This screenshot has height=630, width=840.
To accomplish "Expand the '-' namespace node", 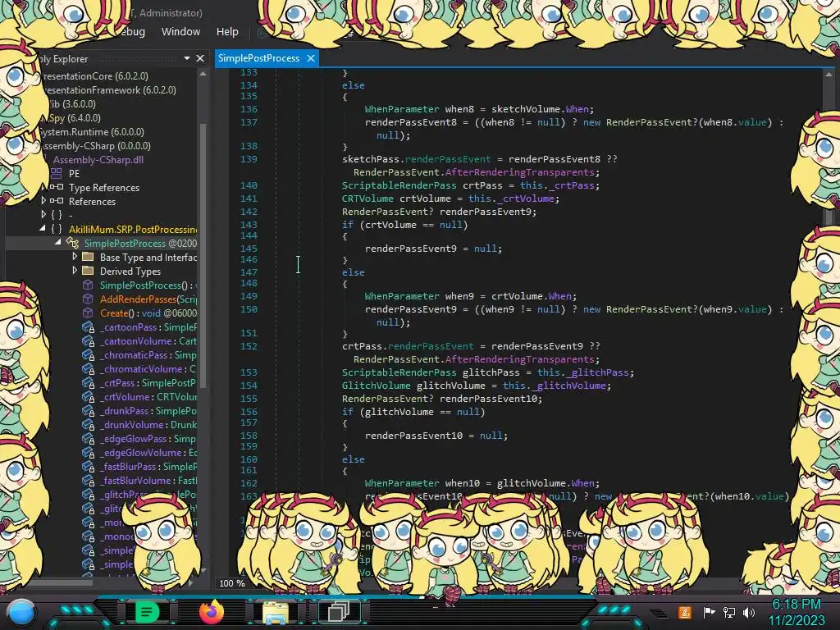I will pyautogui.click(x=44, y=214).
